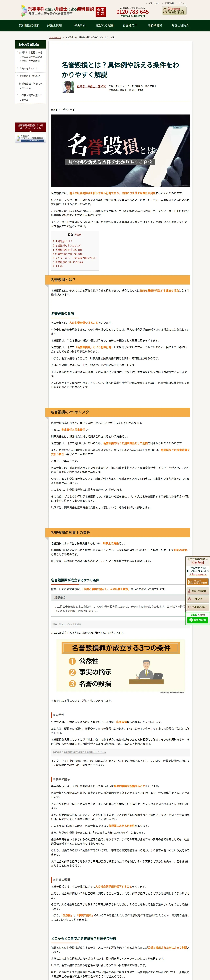Open sidebar link わが子が犯罪を犯してしまった
This screenshot has width=210, height=980.
tap(31, 97)
